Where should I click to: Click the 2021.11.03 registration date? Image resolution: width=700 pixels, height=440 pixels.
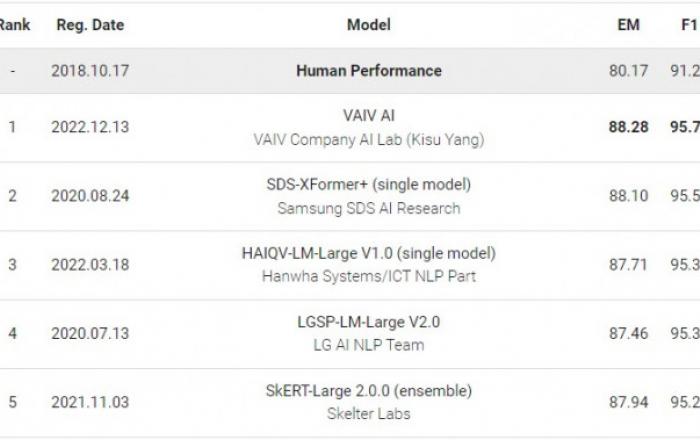90,402
